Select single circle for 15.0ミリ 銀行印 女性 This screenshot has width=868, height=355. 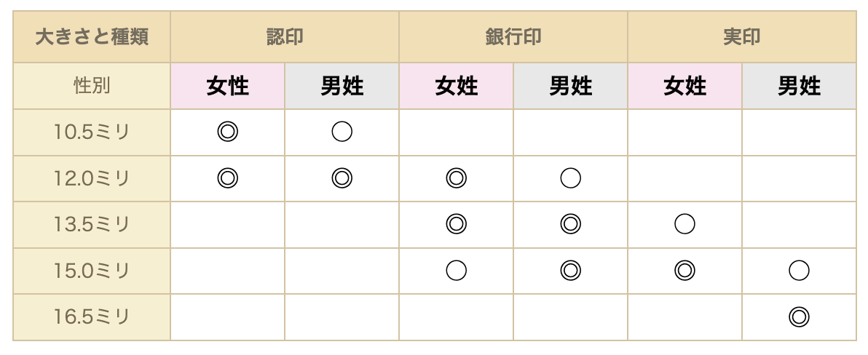pyautogui.click(x=456, y=271)
